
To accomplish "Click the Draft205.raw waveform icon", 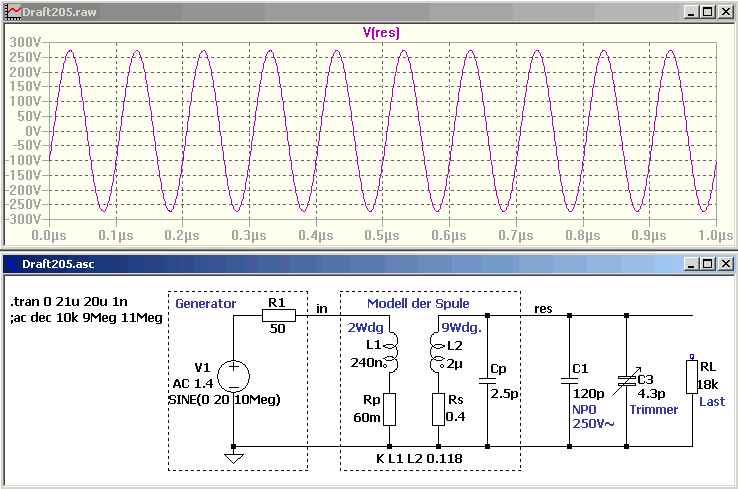I will pyautogui.click(x=13, y=12).
